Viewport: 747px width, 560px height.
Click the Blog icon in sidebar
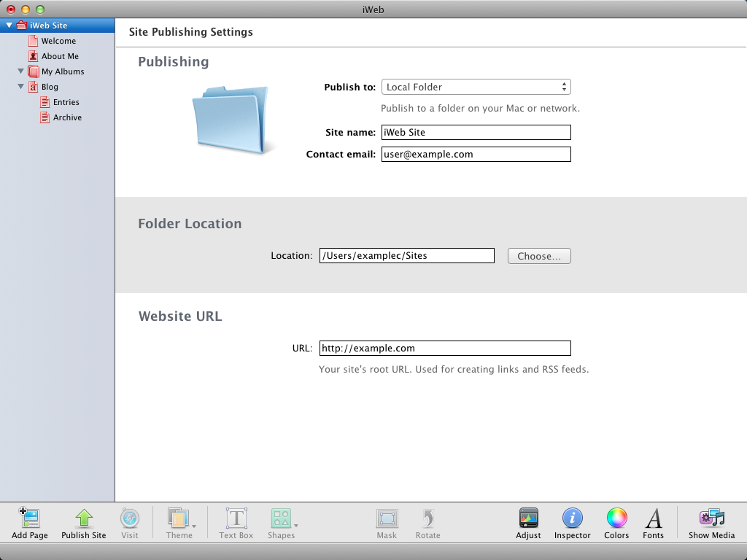tap(33, 87)
